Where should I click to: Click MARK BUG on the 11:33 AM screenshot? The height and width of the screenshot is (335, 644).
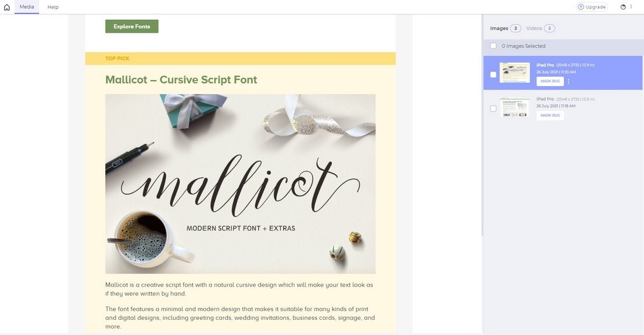[550, 81]
